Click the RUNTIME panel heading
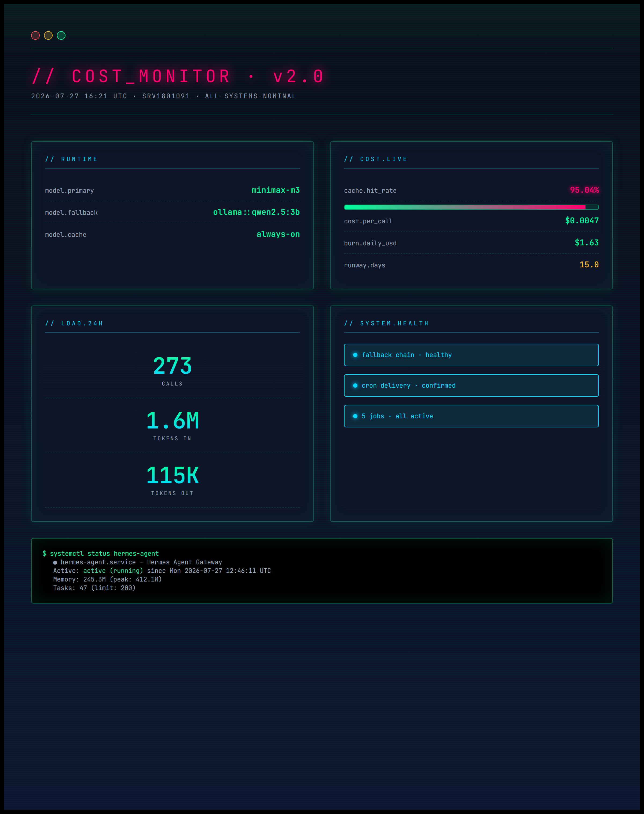 coord(72,159)
